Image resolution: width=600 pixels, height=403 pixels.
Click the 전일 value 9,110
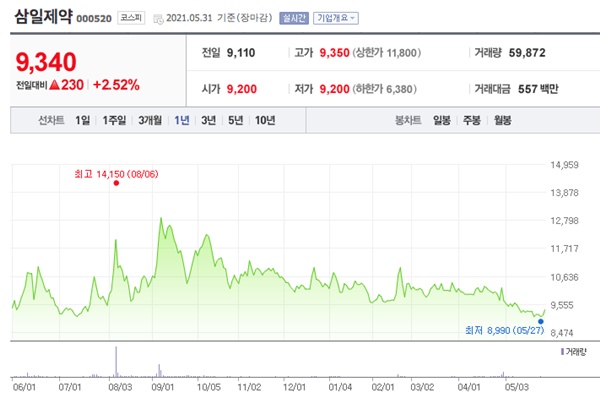pyautogui.click(x=241, y=53)
